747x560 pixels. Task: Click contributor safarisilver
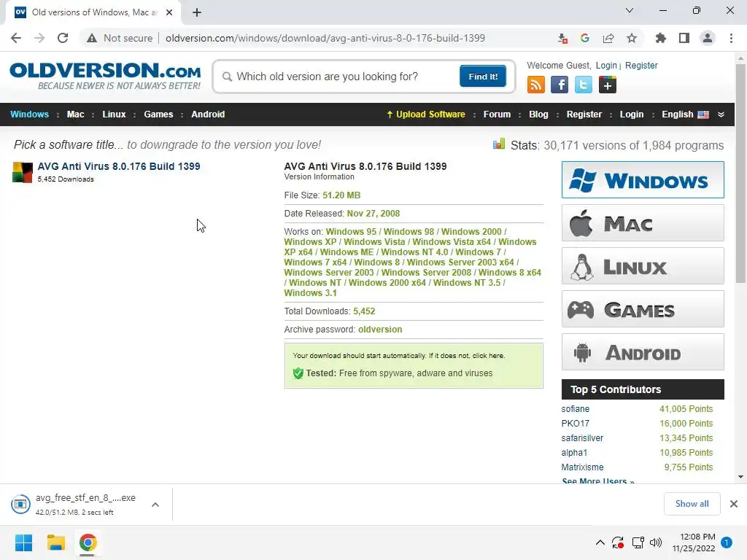coord(582,438)
